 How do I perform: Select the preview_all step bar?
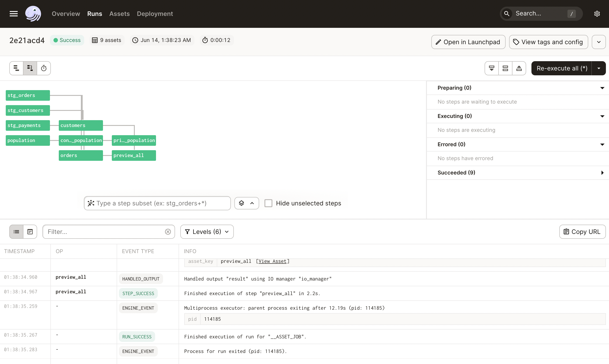click(134, 155)
